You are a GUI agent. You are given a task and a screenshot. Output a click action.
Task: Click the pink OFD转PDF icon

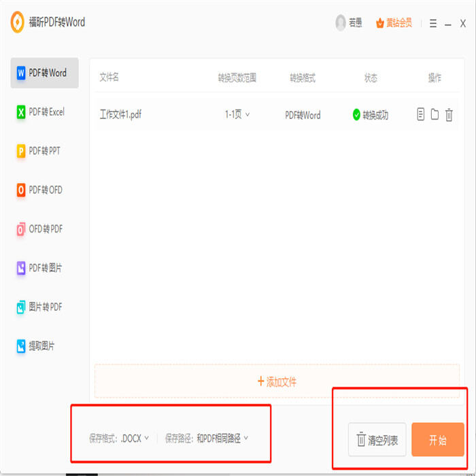(x=21, y=229)
